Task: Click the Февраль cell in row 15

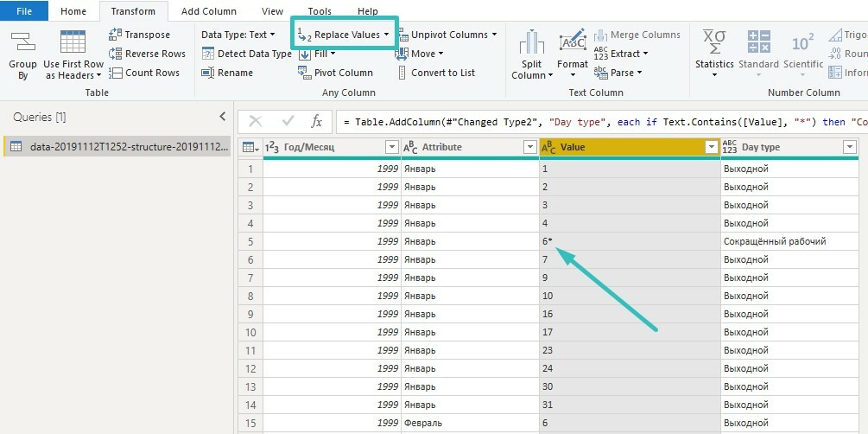Action: pyautogui.click(x=470, y=423)
